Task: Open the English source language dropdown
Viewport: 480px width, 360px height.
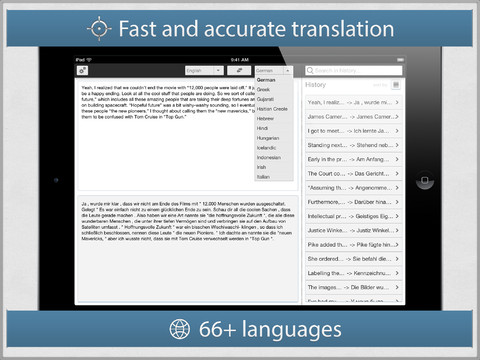Action: 204,70
